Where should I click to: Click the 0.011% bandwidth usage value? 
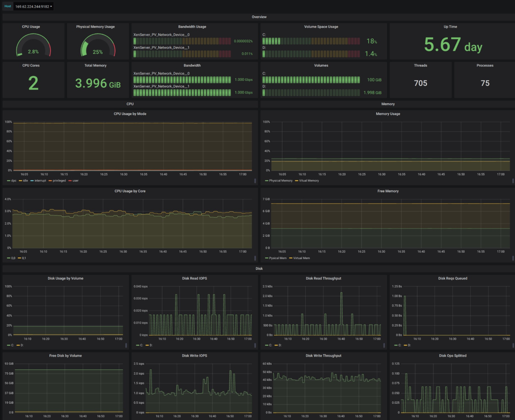click(247, 54)
